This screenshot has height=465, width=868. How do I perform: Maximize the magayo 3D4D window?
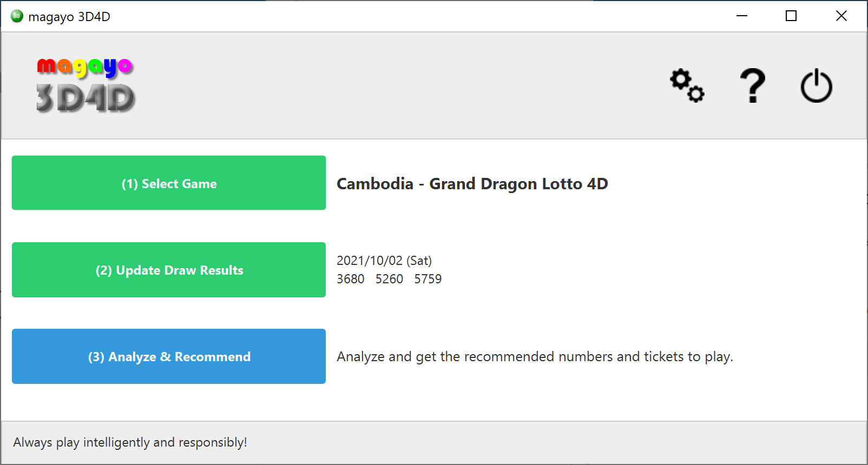[x=791, y=16]
